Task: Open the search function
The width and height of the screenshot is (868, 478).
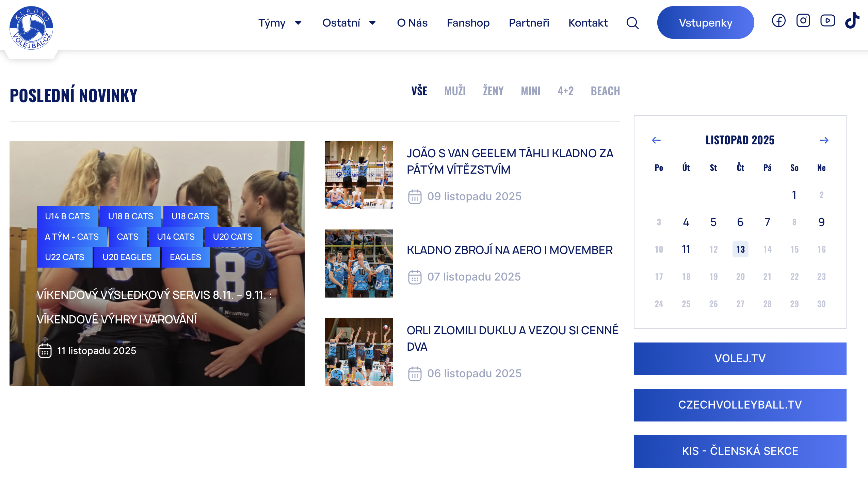Action: (632, 23)
